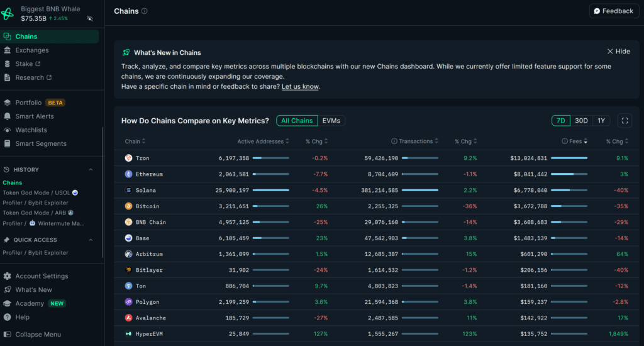Click the Chains info icon in header
The image size is (644, 346).
(145, 11)
